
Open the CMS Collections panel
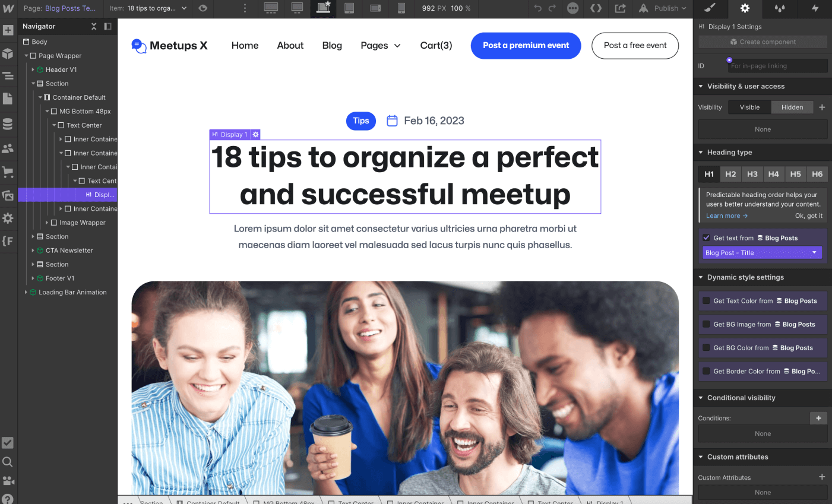(x=8, y=123)
